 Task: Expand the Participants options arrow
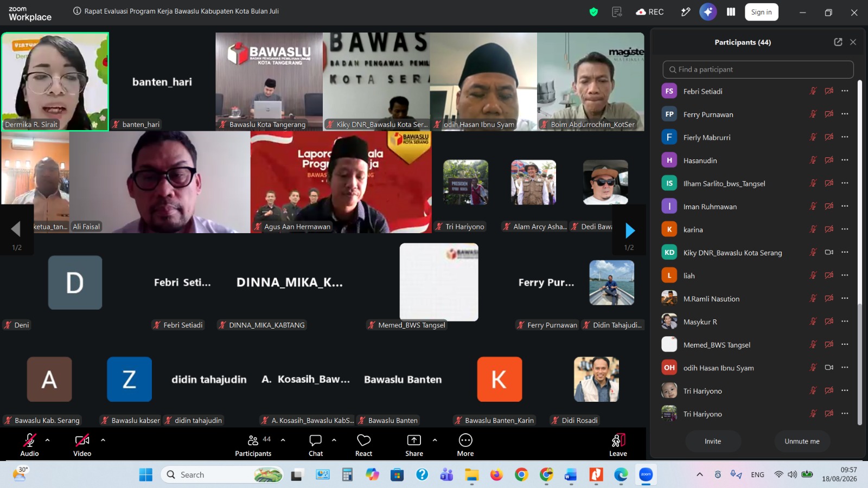click(x=283, y=440)
